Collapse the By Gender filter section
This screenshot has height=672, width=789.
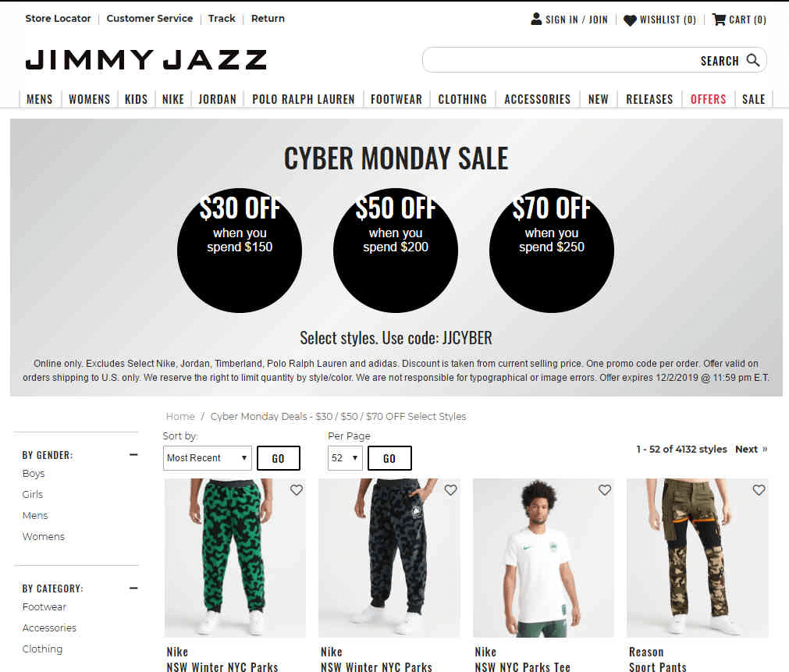[133, 454]
